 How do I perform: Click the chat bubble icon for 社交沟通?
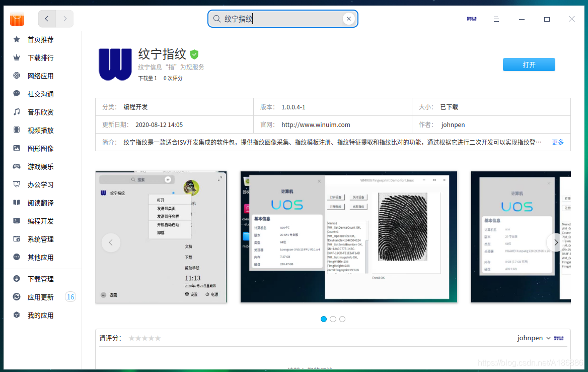[17, 93]
